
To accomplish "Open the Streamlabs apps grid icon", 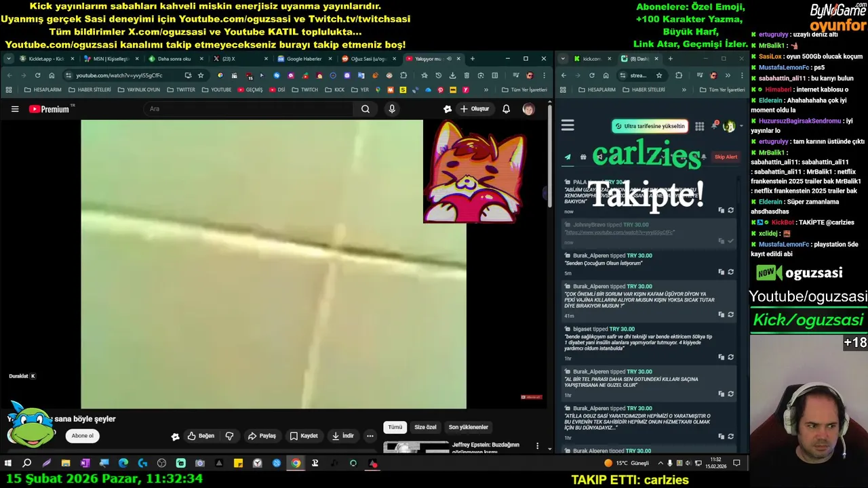I will (699, 126).
